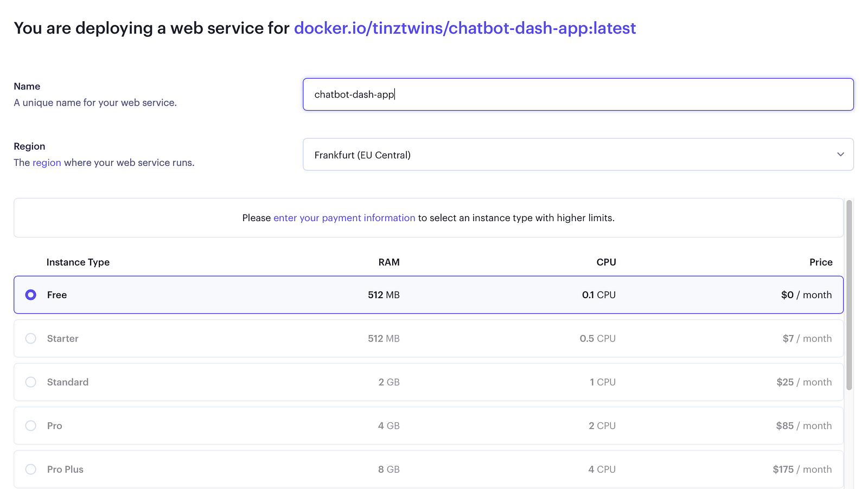Click 'A unique name for your web service.'

tap(95, 102)
